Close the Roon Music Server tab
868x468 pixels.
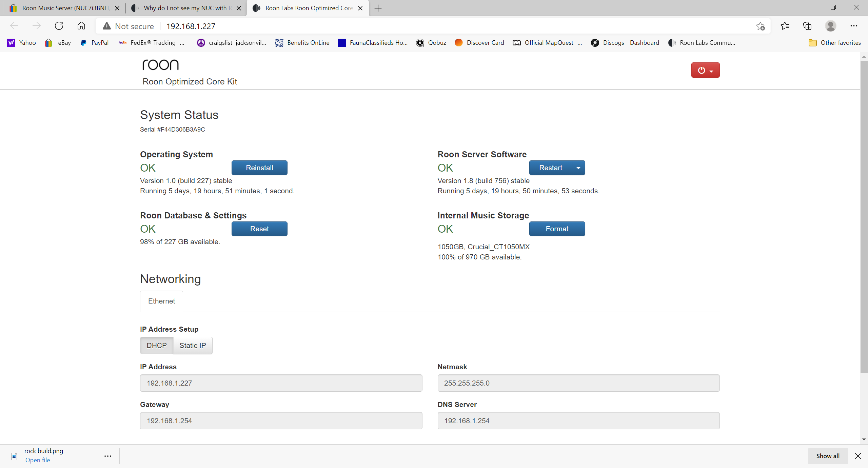[x=117, y=8]
